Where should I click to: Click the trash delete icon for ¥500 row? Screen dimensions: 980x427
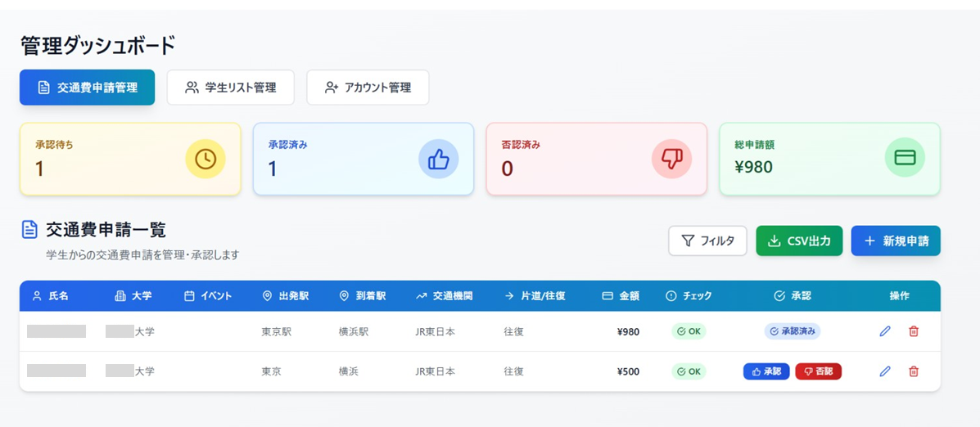(914, 371)
